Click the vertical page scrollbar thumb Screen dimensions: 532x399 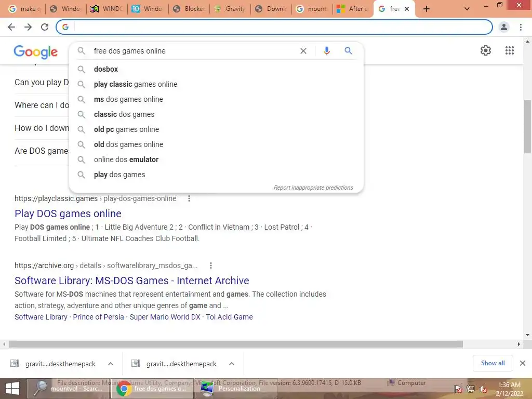pyautogui.click(x=527, y=127)
